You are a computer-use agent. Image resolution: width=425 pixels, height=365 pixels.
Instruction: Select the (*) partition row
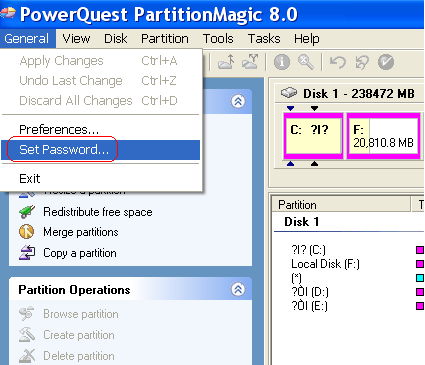(x=296, y=278)
